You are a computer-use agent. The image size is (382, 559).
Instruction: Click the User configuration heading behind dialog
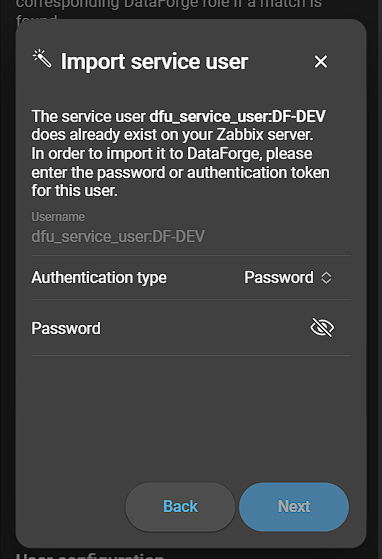point(90,555)
